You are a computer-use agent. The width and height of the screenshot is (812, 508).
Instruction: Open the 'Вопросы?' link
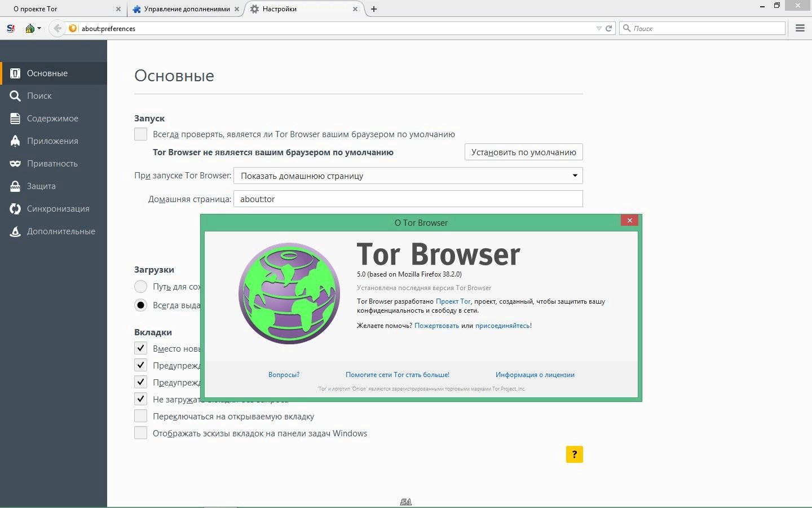click(x=284, y=375)
